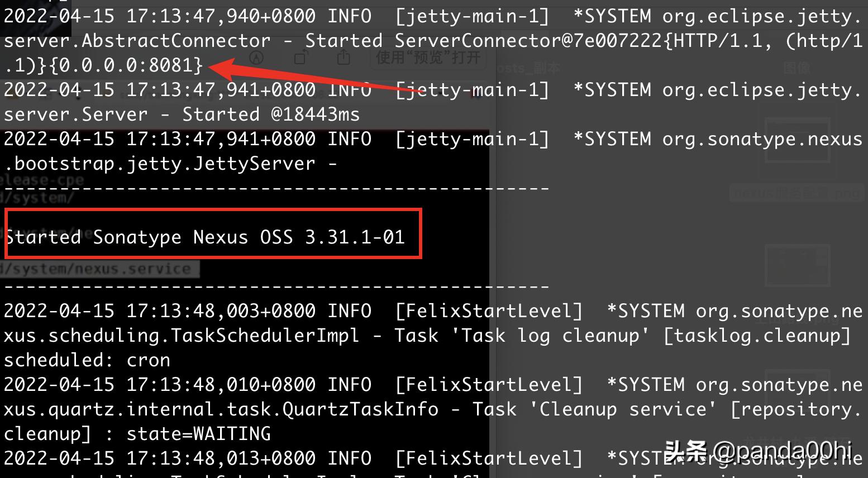868x478 pixels.
Task: Click the compass annotation icon in the toolbar
Action: [x=257, y=56]
